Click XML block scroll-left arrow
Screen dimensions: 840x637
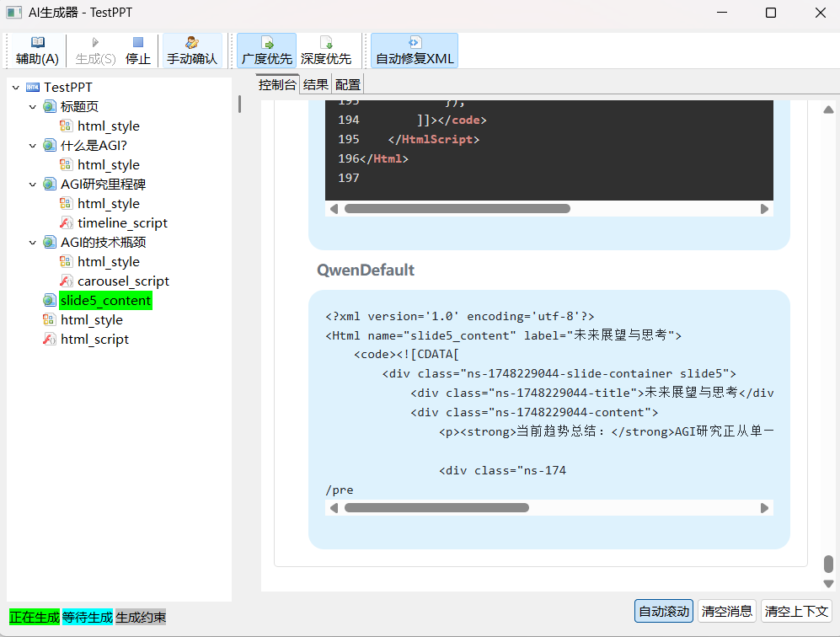(334, 508)
